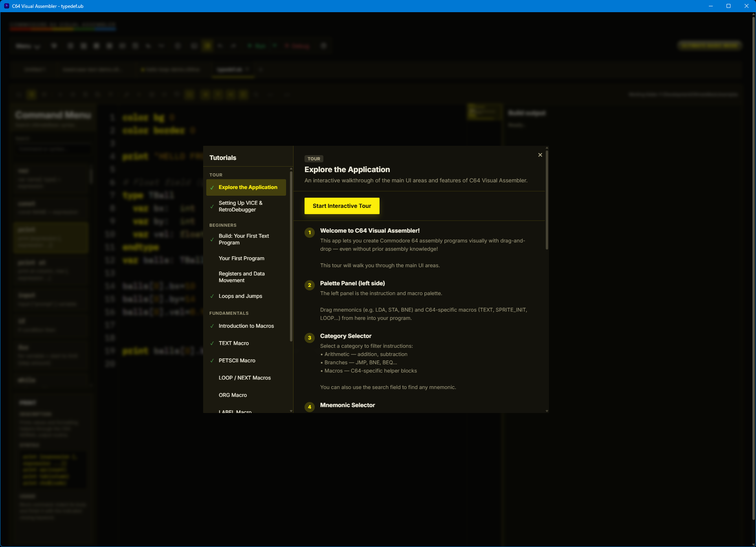The width and height of the screenshot is (756, 547).
Task: Click the "Mnemonic Selector" step title
Action: 347,405
